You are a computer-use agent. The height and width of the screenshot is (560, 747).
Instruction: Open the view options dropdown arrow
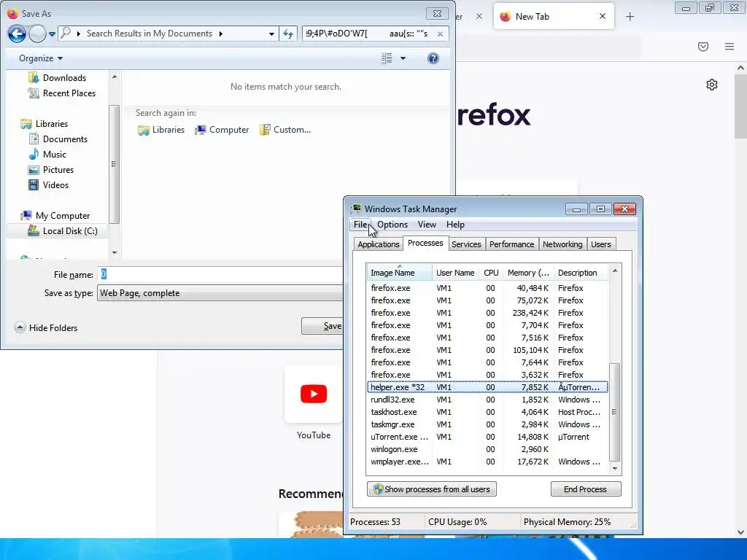[x=403, y=58]
